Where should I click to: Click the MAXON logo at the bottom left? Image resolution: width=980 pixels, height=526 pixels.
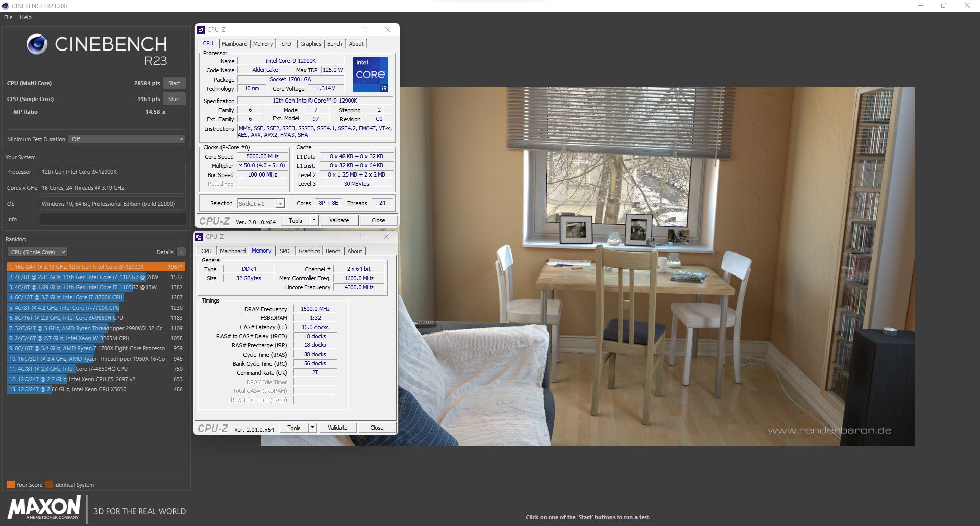pyautogui.click(x=43, y=508)
